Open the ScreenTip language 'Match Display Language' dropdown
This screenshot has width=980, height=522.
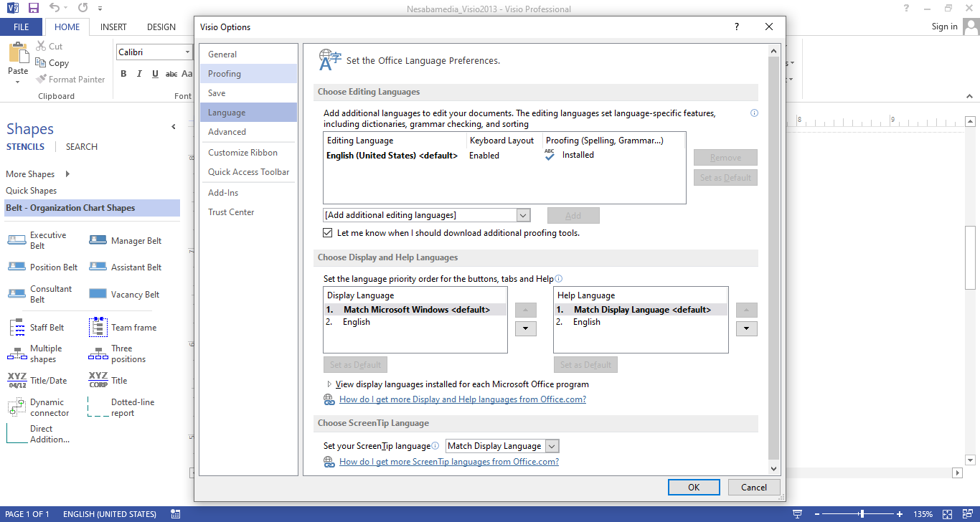(551, 446)
